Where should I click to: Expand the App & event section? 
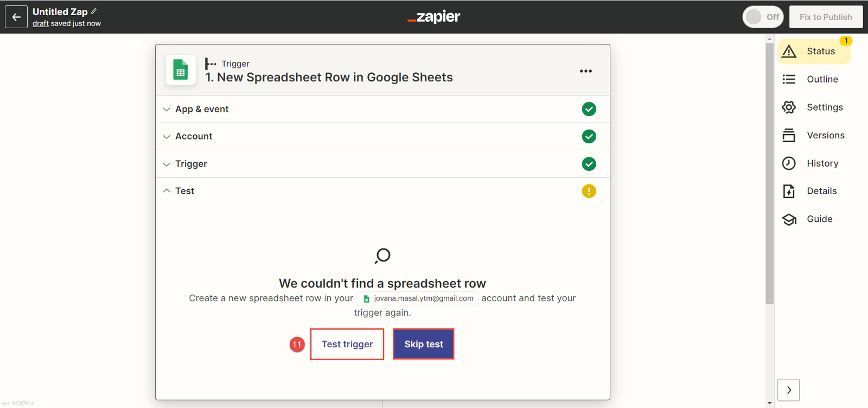pos(202,109)
